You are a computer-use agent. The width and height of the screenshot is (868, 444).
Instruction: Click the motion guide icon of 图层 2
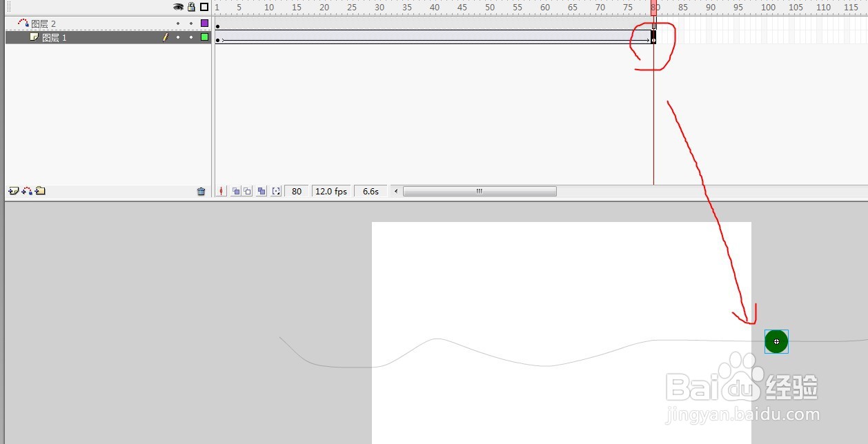(x=23, y=23)
